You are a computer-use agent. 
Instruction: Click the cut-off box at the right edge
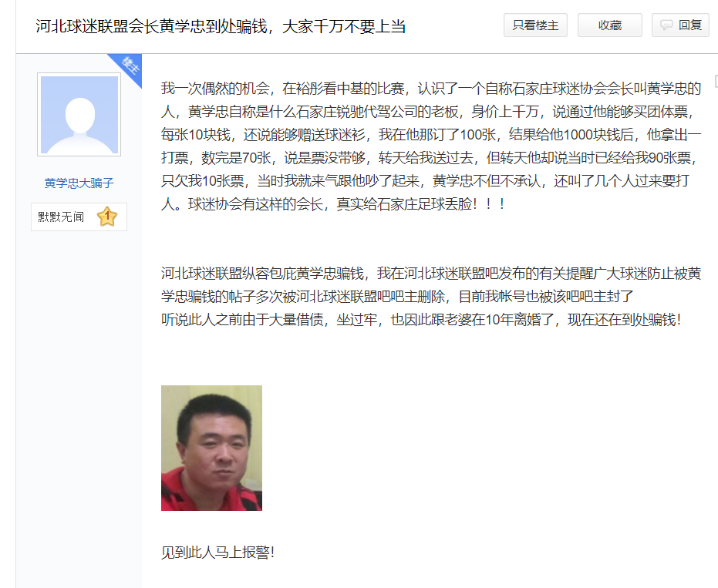pos(716,82)
